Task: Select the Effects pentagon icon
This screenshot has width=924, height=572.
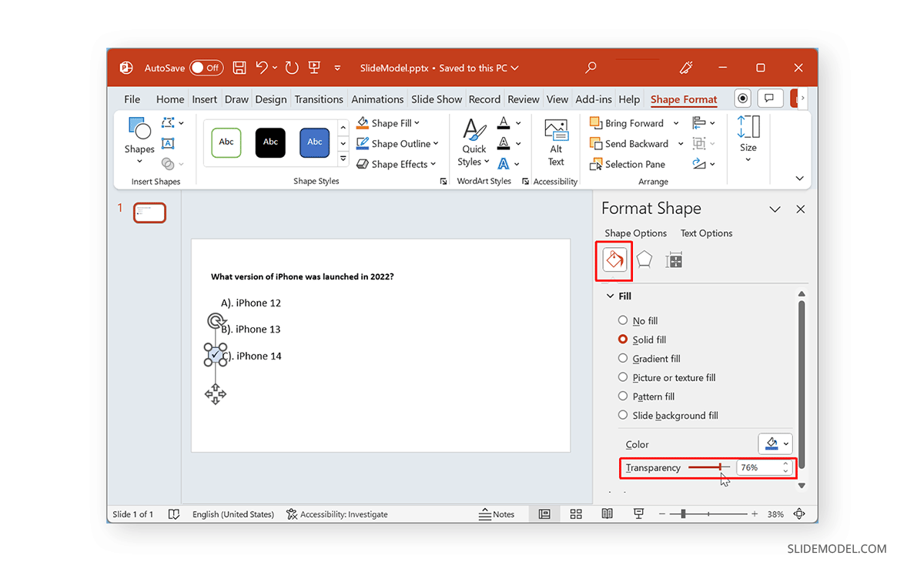Action: (x=644, y=260)
